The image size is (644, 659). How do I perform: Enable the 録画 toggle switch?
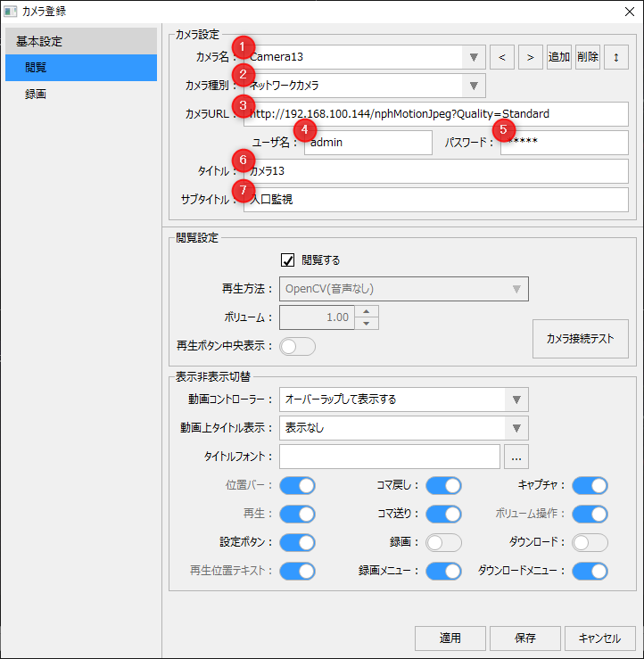pyautogui.click(x=444, y=542)
